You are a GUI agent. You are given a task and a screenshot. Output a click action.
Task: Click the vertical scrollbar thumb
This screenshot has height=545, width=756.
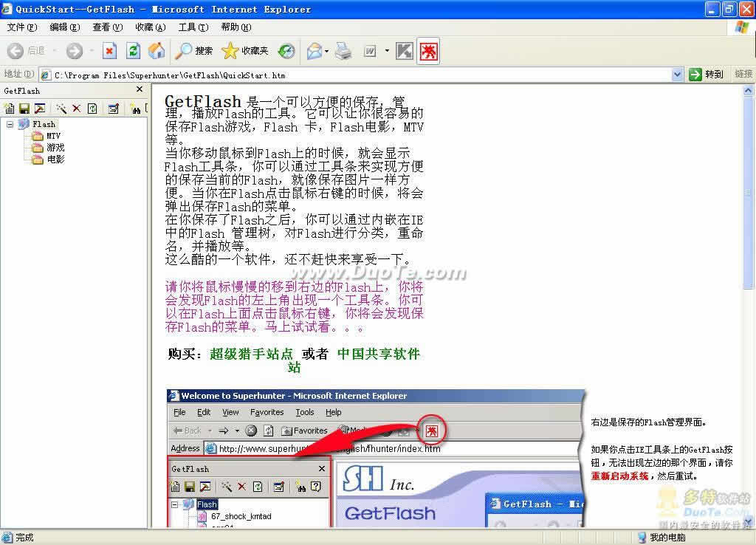pos(748,193)
